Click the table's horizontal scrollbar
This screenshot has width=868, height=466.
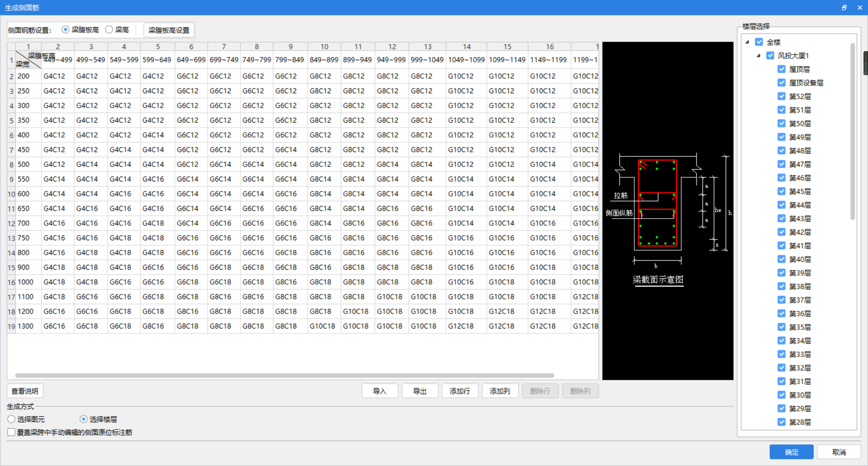(x=285, y=376)
